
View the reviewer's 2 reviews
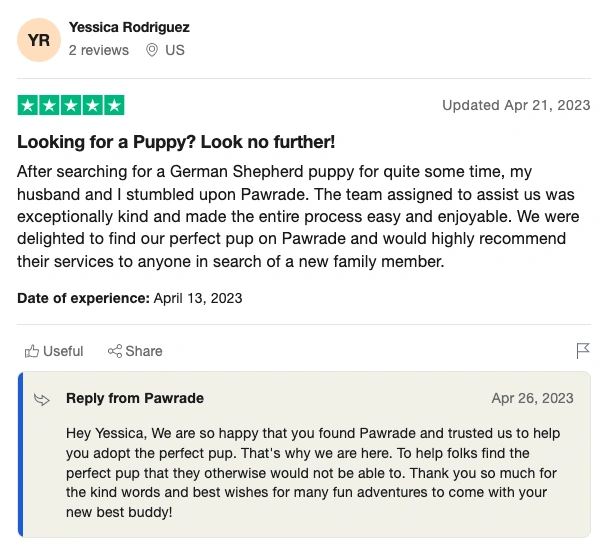98,50
